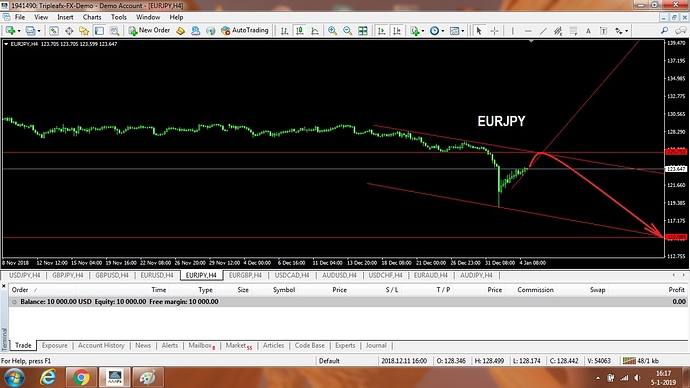Screen dimensions: 690x388
Task: Zoom in on the chart
Action: click(332, 31)
